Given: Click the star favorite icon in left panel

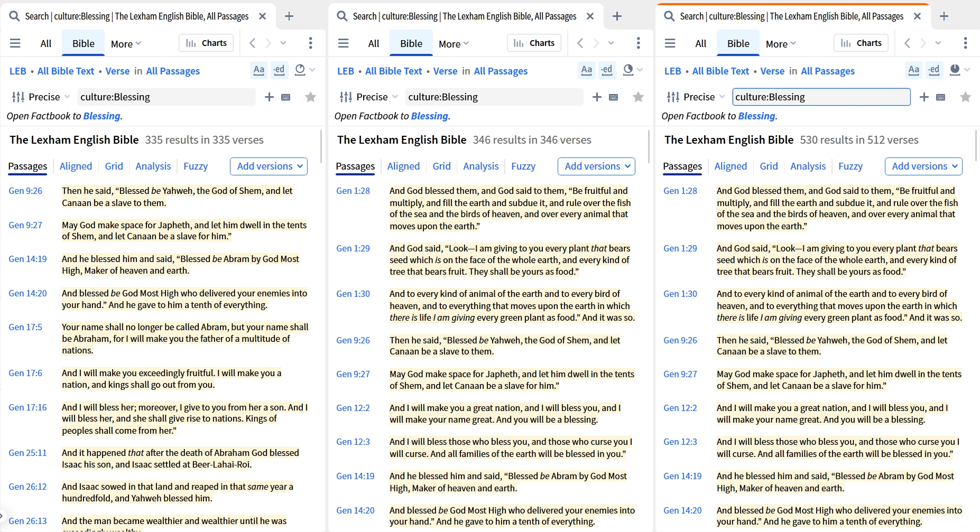Looking at the screenshot, I should 311,97.
